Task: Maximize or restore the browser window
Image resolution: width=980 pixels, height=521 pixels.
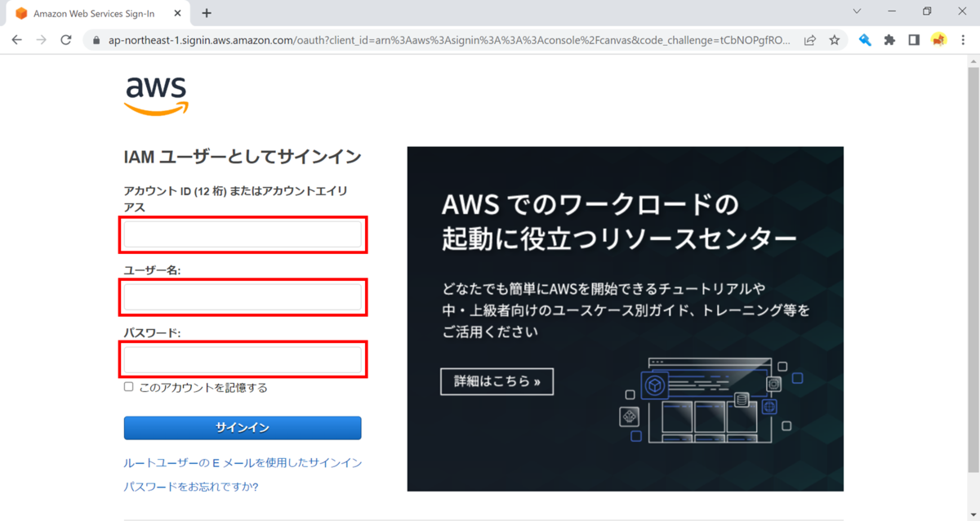Action: click(927, 11)
